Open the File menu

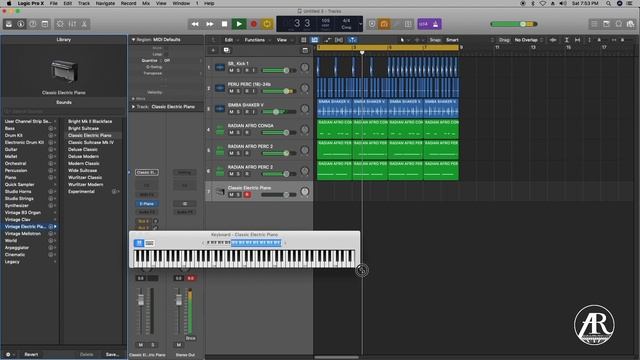click(x=53, y=3)
